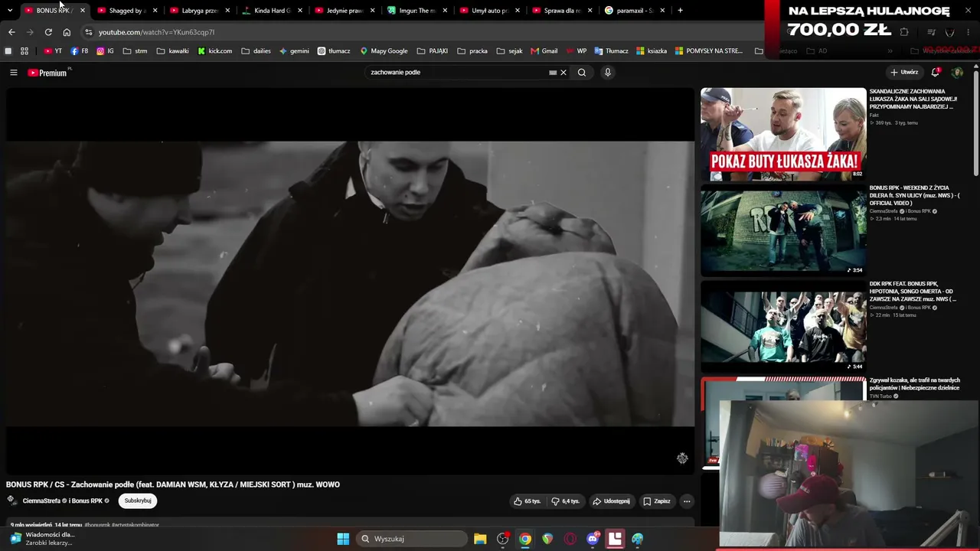Open Od zawsze na zawsze video thumbnail
This screenshot has width=980, height=551.
click(x=783, y=327)
